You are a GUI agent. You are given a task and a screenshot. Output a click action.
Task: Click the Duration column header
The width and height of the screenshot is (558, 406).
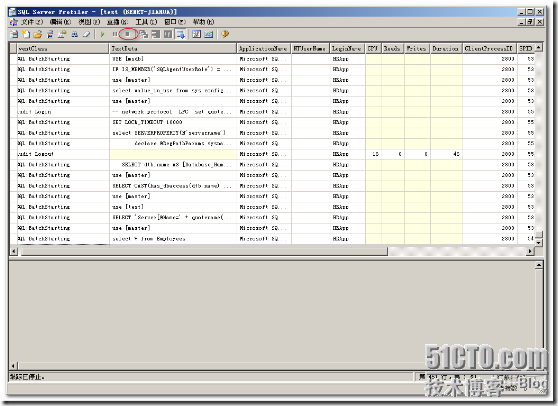[x=446, y=48]
